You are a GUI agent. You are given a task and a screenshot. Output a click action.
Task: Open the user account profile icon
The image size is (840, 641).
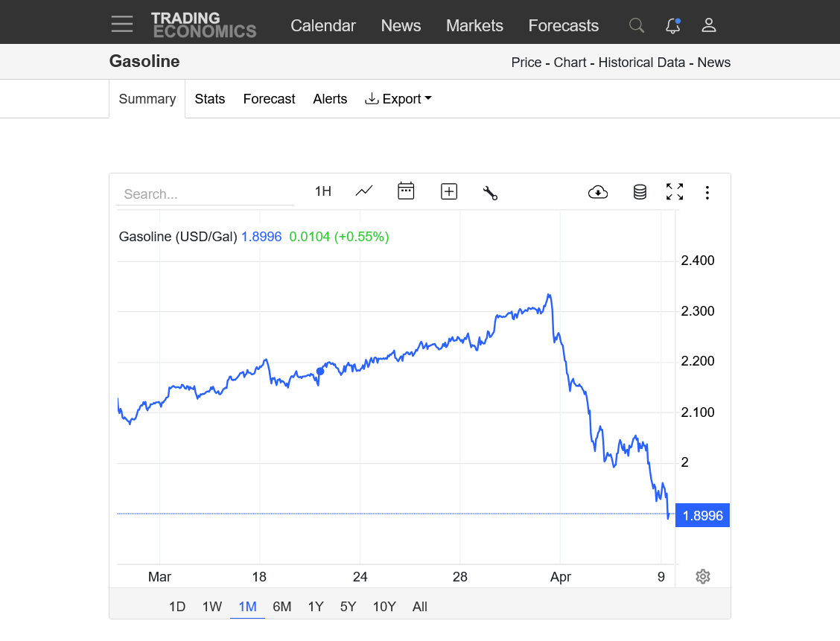pyautogui.click(x=709, y=25)
